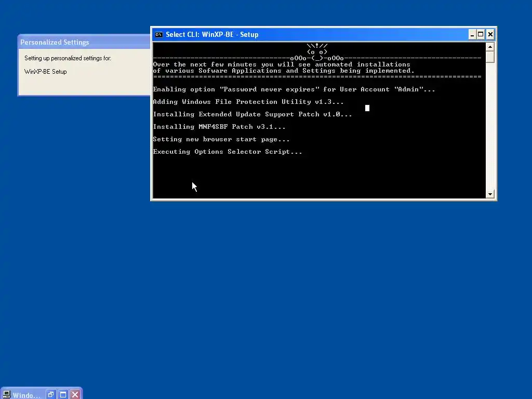Image resolution: width=532 pixels, height=399 pixels.
Task: Click 'Installing Extended Update Support Patch' line
Action: tap(252, 114)
